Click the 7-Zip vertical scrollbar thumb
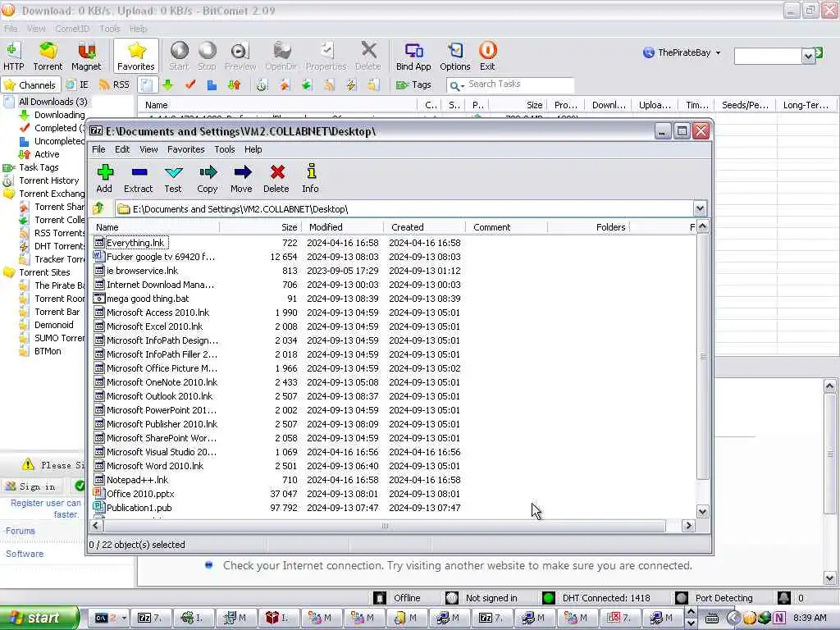Viewport: 840px width, 630px height. click(x=702, y=356)
